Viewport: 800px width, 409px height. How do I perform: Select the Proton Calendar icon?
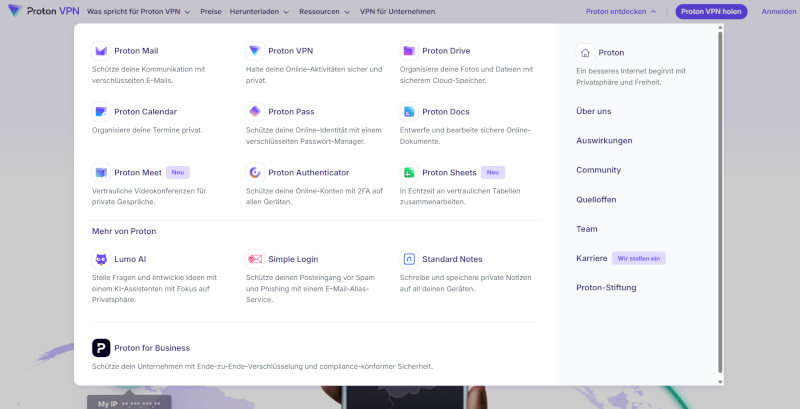(101, 112)
